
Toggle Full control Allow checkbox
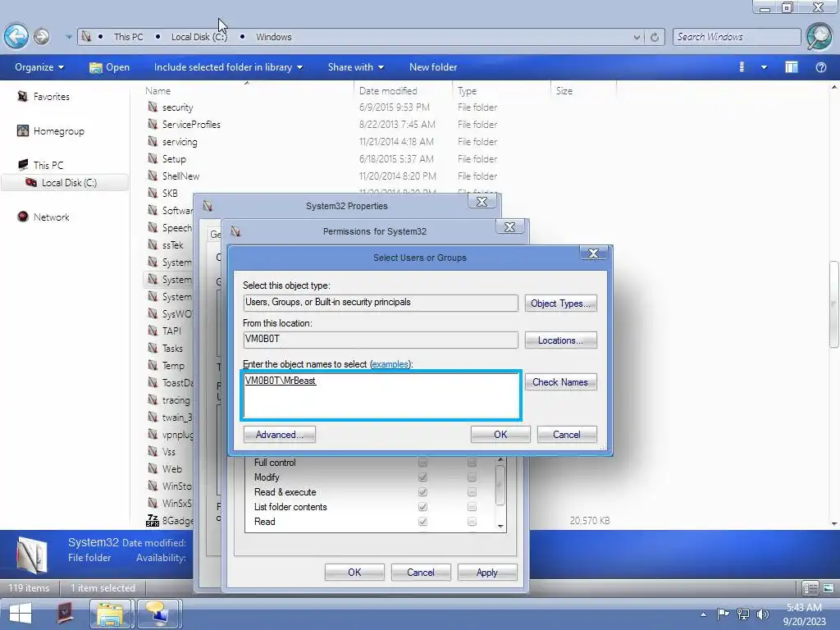tap(422, 463)
